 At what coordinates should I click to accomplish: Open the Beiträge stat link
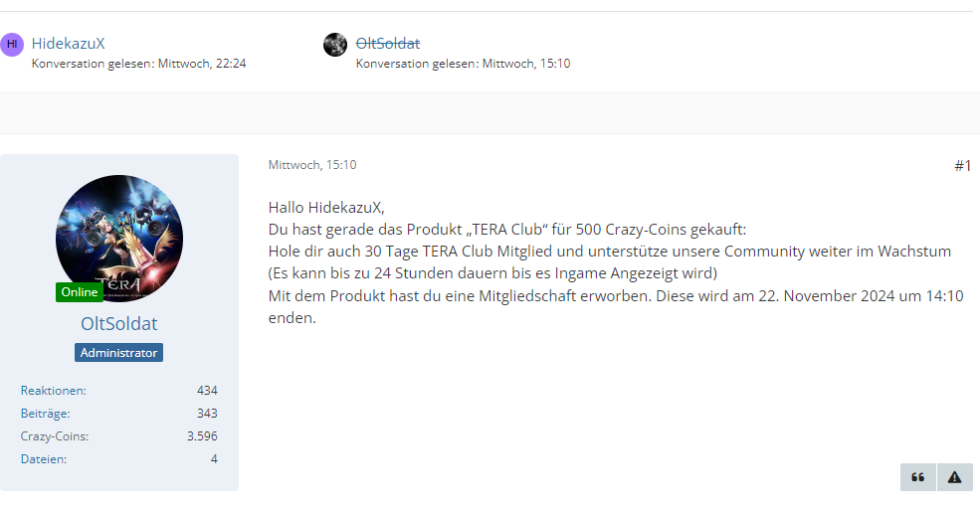point(45,414)
